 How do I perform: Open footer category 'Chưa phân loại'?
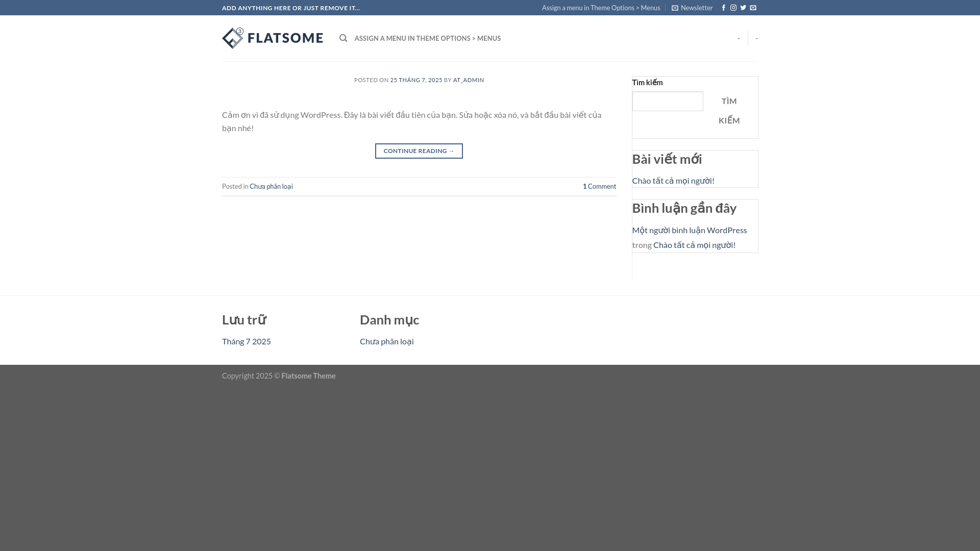(386, 341)
